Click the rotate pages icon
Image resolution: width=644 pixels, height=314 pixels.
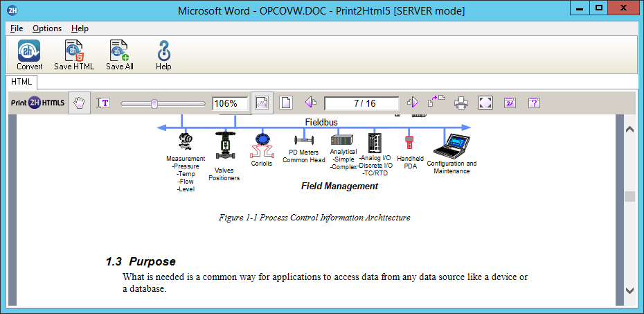tap(436, 101)
